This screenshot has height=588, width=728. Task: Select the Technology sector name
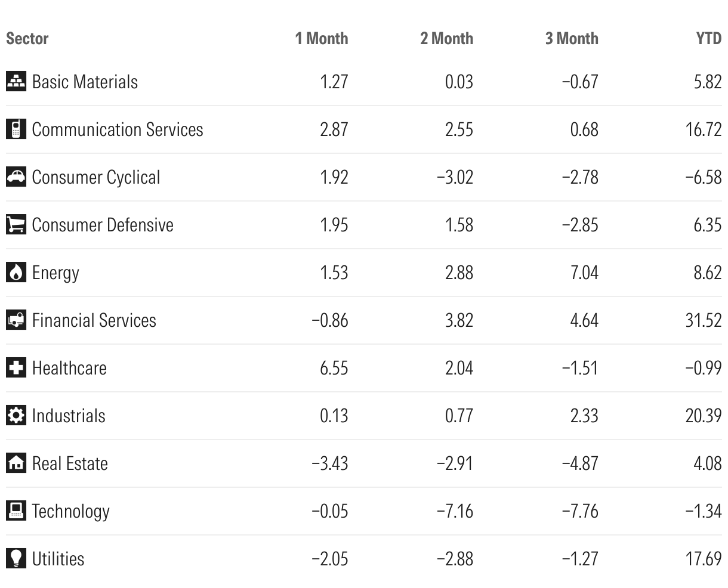70,511
